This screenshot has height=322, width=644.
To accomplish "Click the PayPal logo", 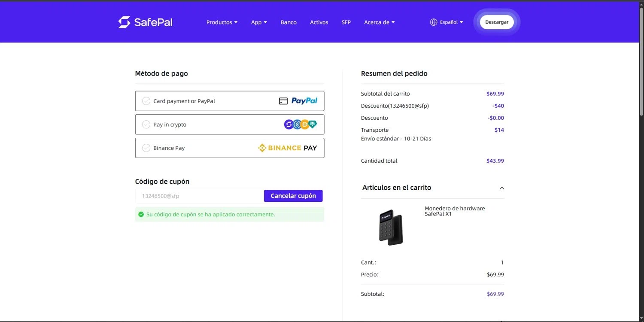I will pyautogui.click(x=304, y=101).
